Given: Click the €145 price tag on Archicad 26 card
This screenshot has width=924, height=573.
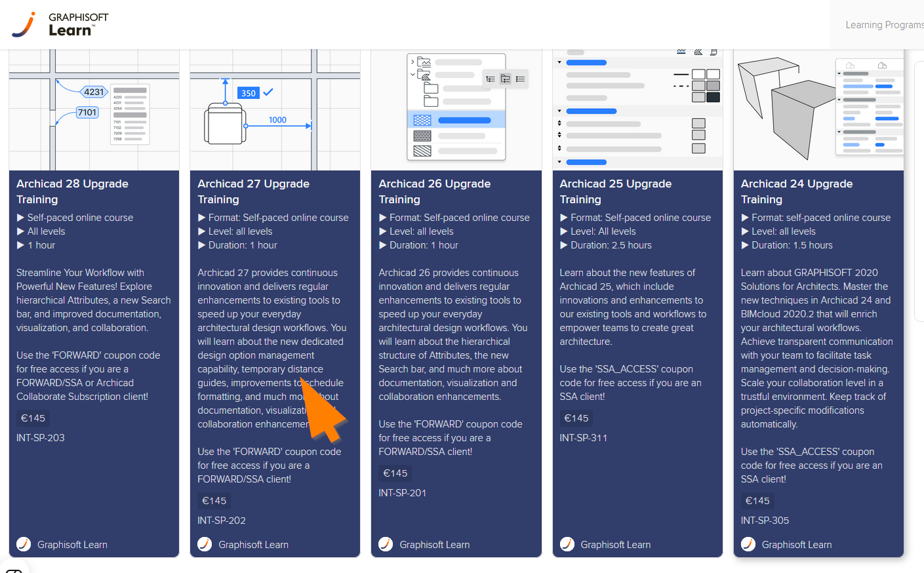Looking at the screenshot, I should pyautogui.click(x=395, y=473).
